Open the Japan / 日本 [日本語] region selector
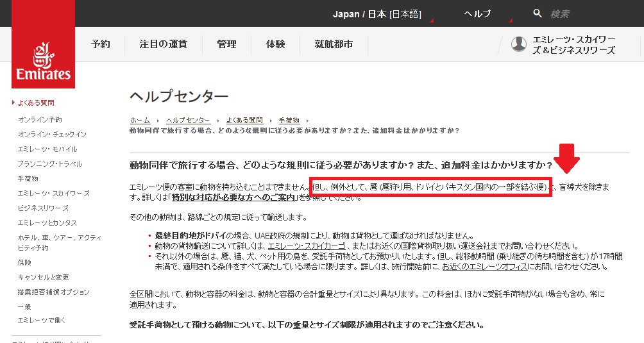Viewport: 644px width, 343px height. [377, 14]
